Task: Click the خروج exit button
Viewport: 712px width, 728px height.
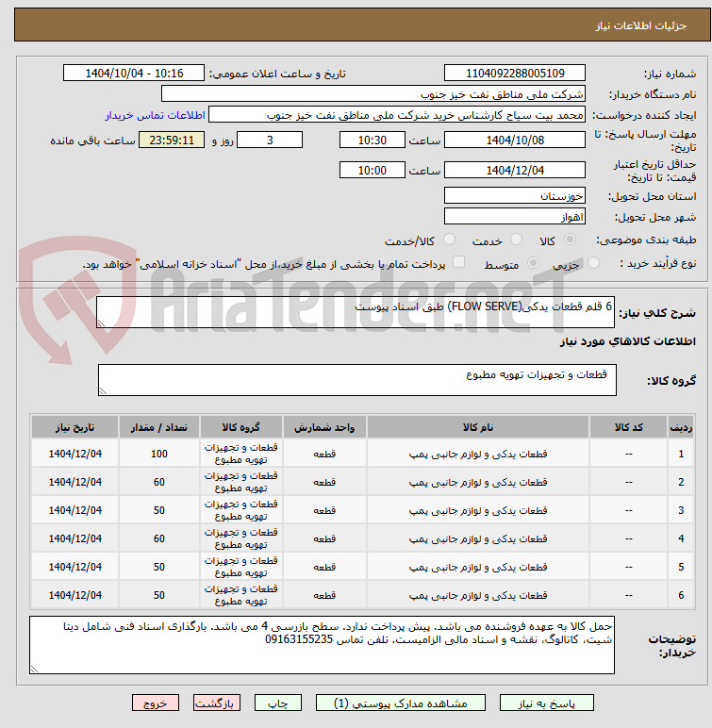Action: pyautogui.click(x=155, y=703)
